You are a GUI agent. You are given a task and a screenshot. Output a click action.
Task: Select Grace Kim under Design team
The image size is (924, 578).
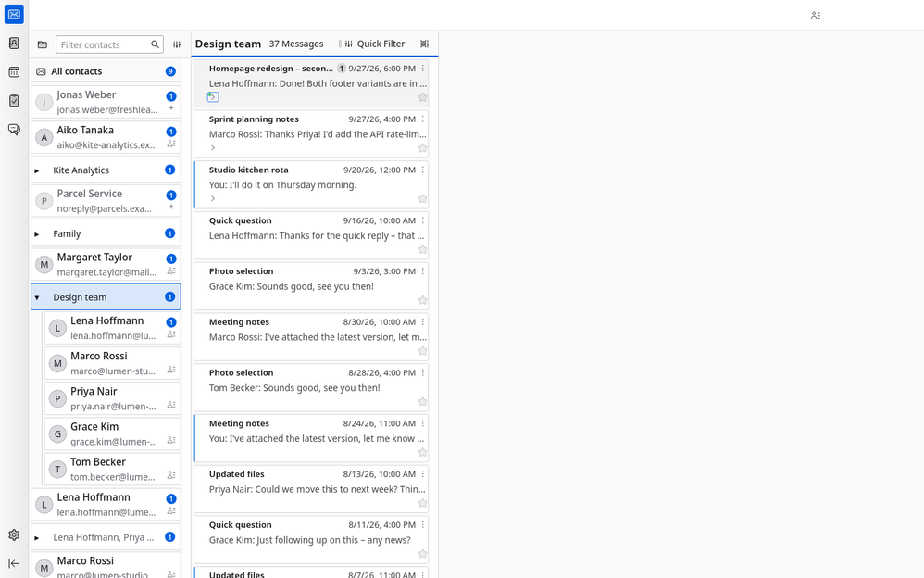[113, 434]
